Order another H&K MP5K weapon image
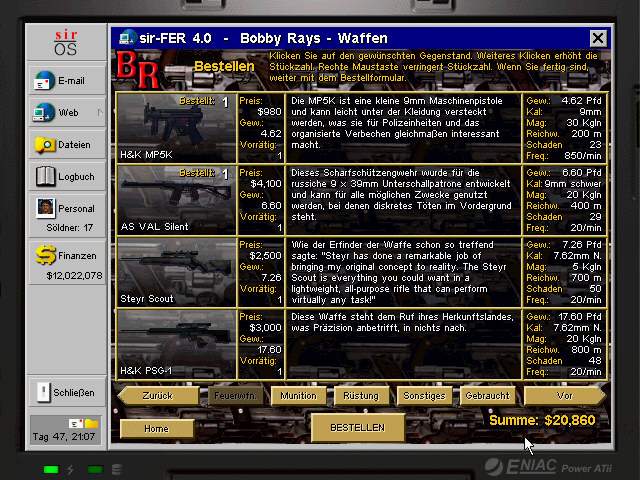 tap(176, 127)
